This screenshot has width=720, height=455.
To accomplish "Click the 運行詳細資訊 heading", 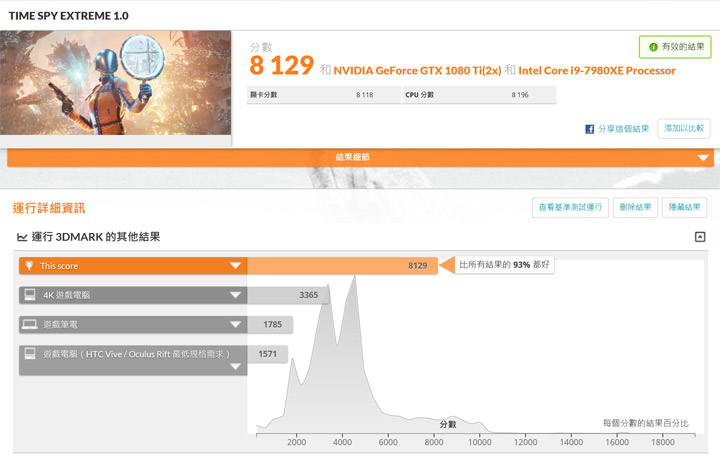I will coord(49,208).
